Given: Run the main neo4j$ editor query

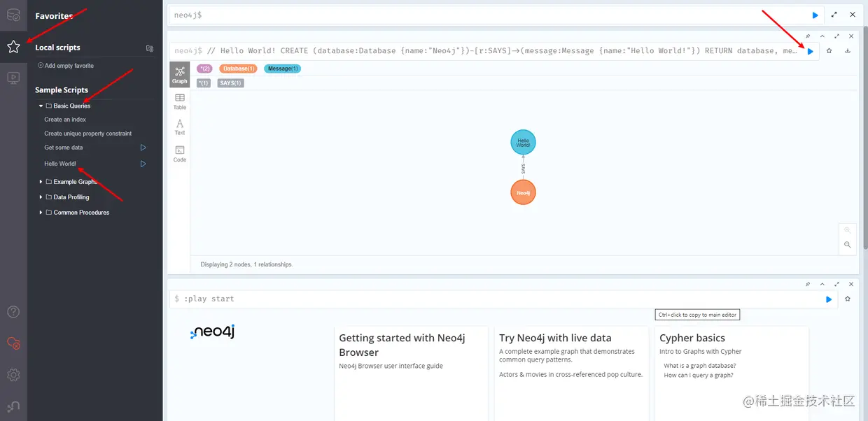Looking at the screenshot, I should [x=815, y=15].
